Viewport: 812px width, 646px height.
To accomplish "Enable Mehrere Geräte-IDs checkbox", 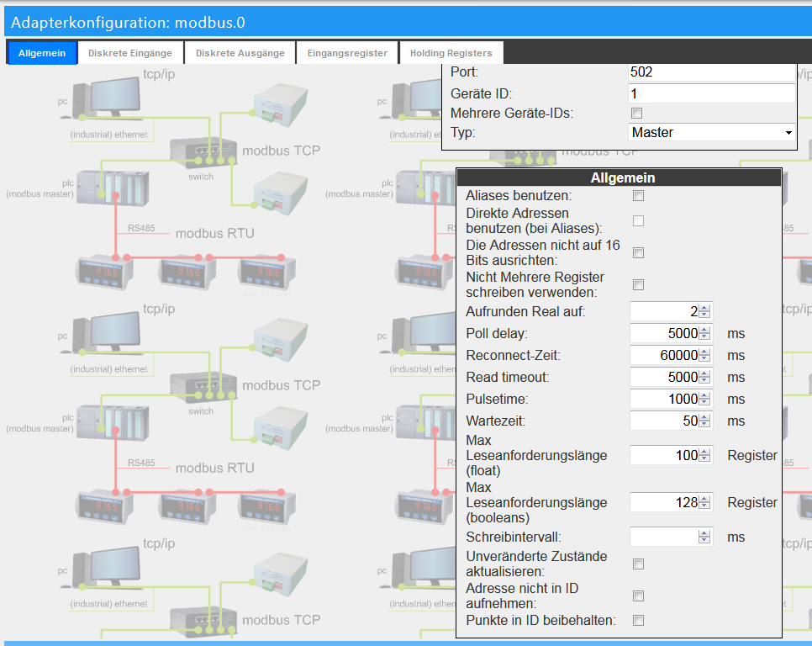I will 637,113.
